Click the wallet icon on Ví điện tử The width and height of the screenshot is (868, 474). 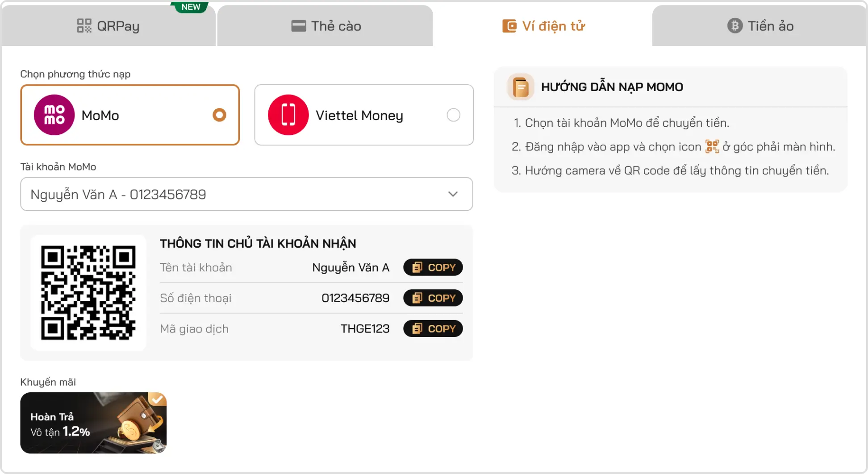click(x=509, y=26)
